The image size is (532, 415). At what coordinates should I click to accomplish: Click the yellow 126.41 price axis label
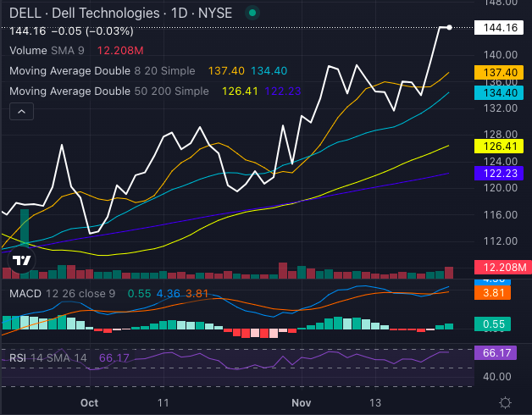(x=498, y=147)
